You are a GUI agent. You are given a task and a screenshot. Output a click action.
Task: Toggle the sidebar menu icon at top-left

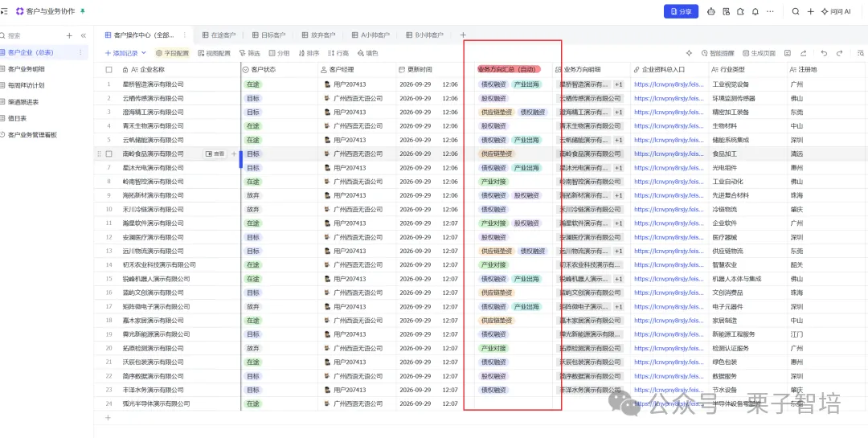click(4, 11)
